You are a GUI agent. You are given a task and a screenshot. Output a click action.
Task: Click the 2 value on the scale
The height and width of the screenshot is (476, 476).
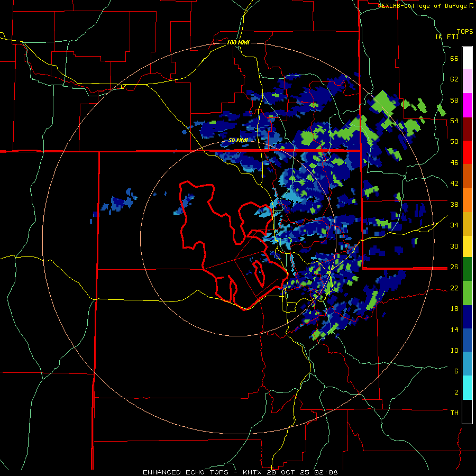[456, 392]
